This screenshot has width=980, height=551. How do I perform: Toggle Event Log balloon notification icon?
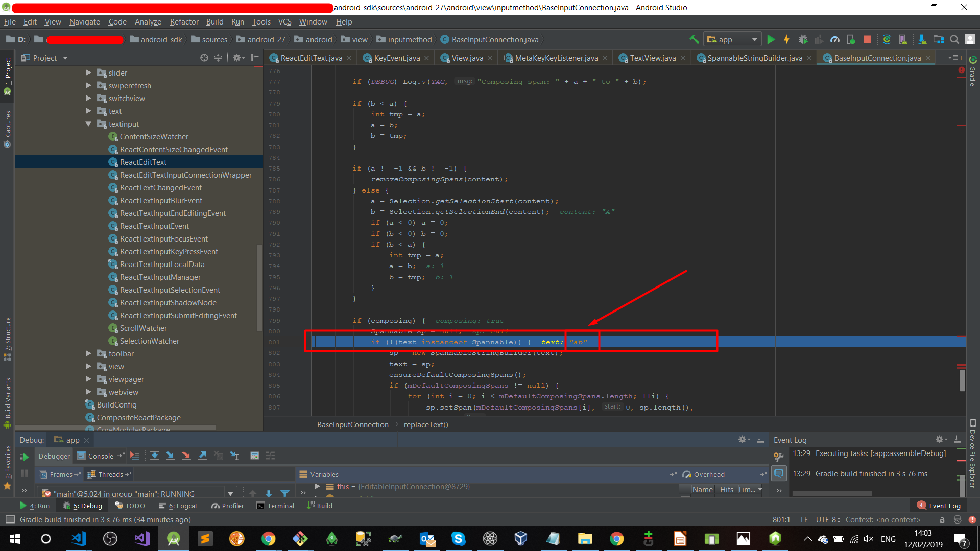[778, 473]
